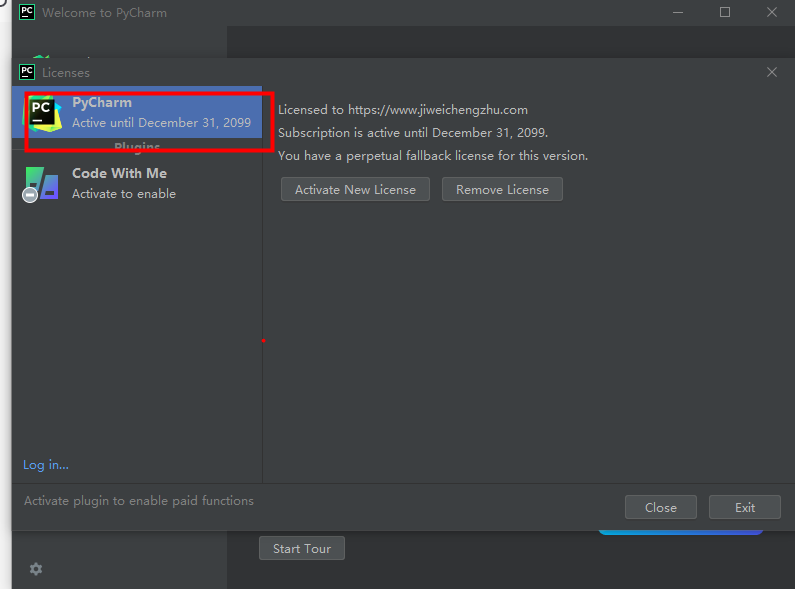Close the Licenses dialog with the X
The width and height of the screenshot is (795, 589).
pyautogui.click(x=772, y=72)
